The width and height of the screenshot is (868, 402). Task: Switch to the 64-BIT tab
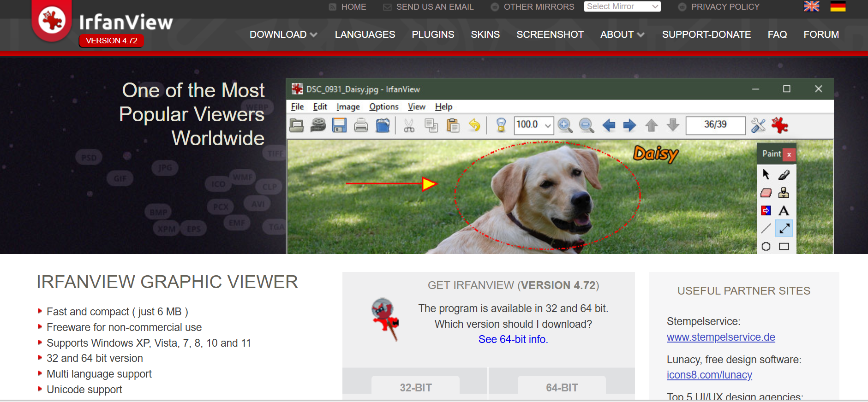tap(562, 387)
